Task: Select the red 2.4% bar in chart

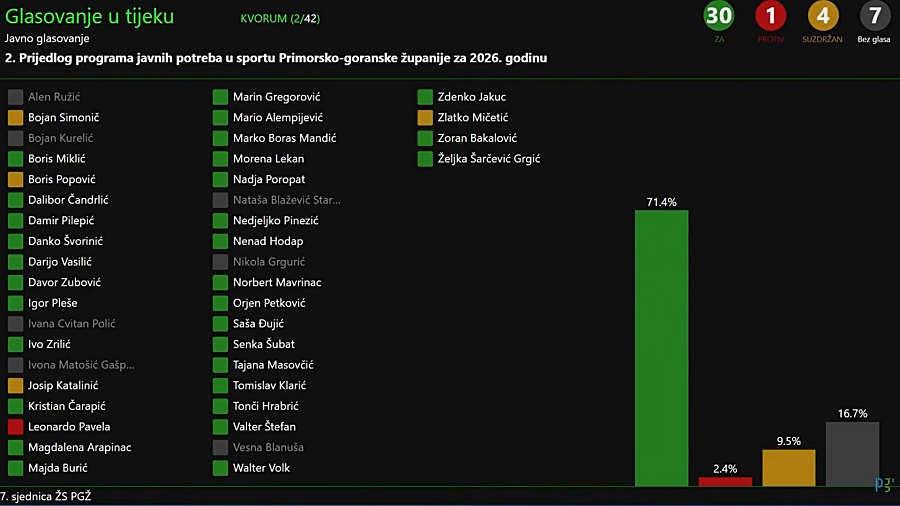Action: 725,481
